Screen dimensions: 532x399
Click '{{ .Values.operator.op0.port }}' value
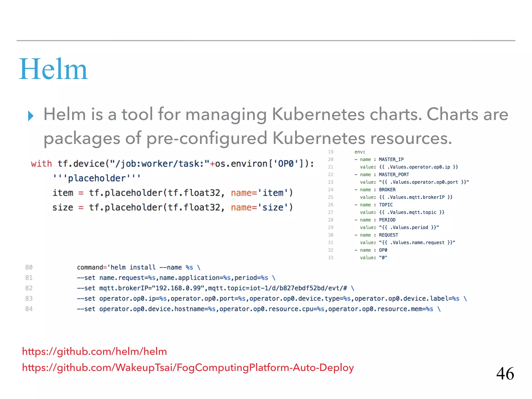point(424,182)
